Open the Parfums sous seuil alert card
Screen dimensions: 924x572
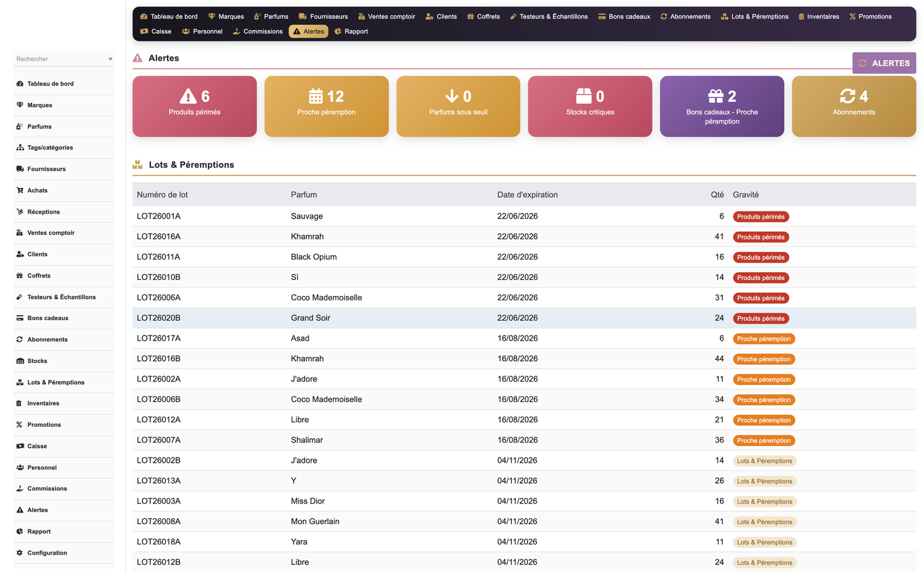click(458, 106)
